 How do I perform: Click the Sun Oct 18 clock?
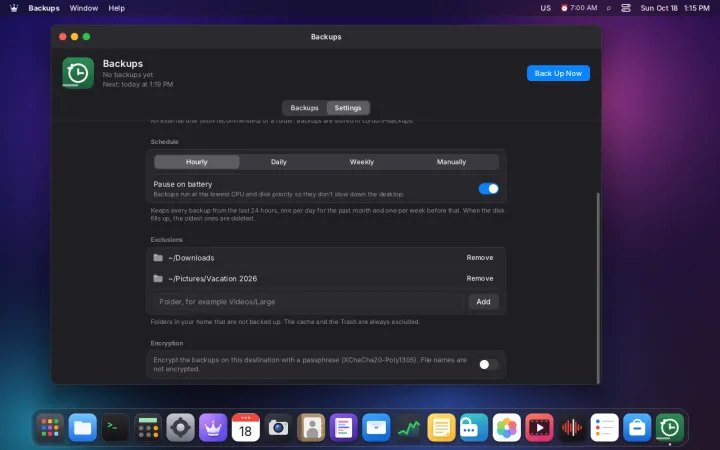(675, 8)
